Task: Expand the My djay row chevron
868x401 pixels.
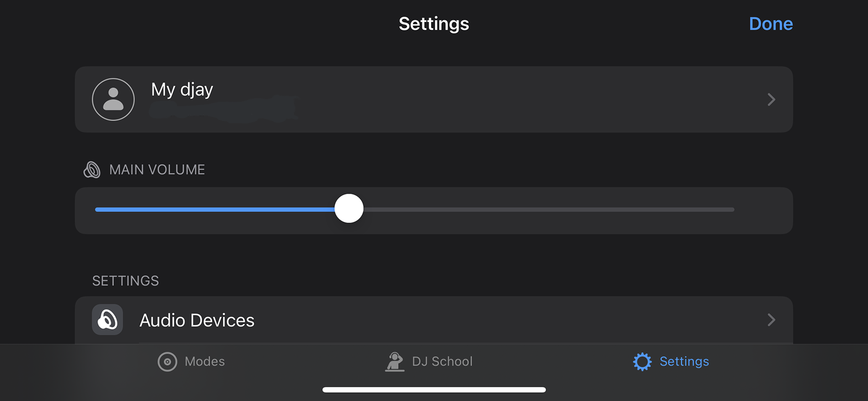Action: [x=771, y=100]
